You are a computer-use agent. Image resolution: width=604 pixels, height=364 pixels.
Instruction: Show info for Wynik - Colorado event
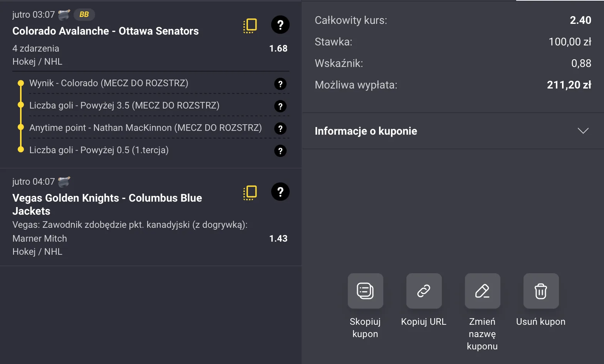(x=280, y=84)
